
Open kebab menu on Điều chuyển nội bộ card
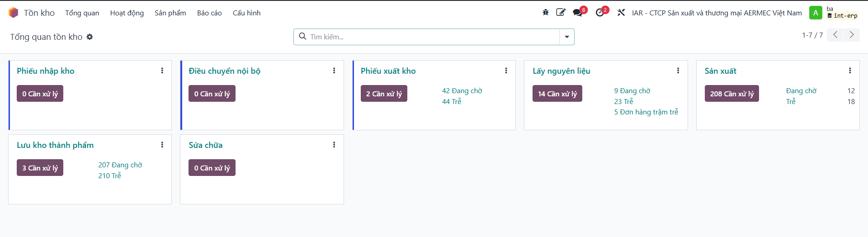(x=334, y=71)
